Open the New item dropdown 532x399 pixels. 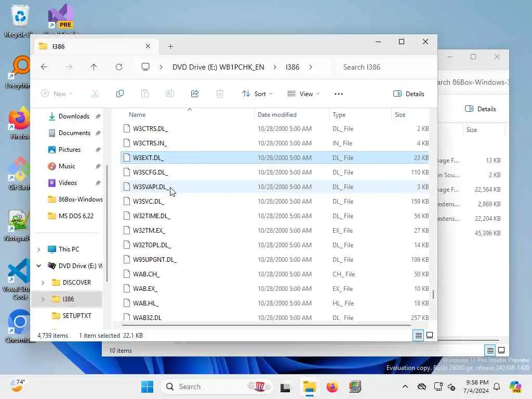click(57, 94)
